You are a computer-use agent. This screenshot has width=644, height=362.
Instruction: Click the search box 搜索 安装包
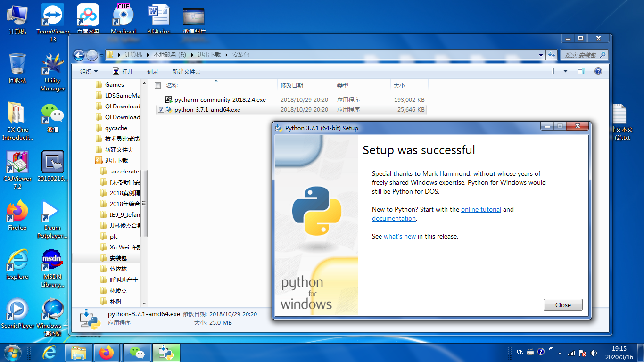coord(585,55)
